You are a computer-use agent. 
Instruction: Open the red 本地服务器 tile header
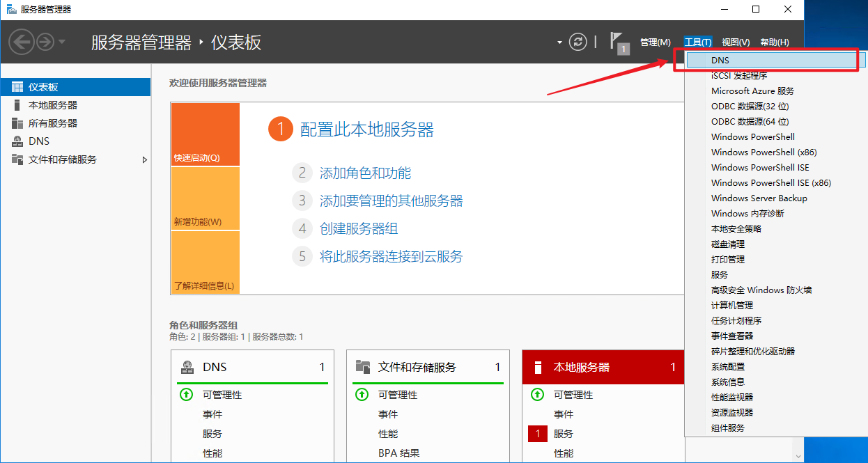[603, 367]
